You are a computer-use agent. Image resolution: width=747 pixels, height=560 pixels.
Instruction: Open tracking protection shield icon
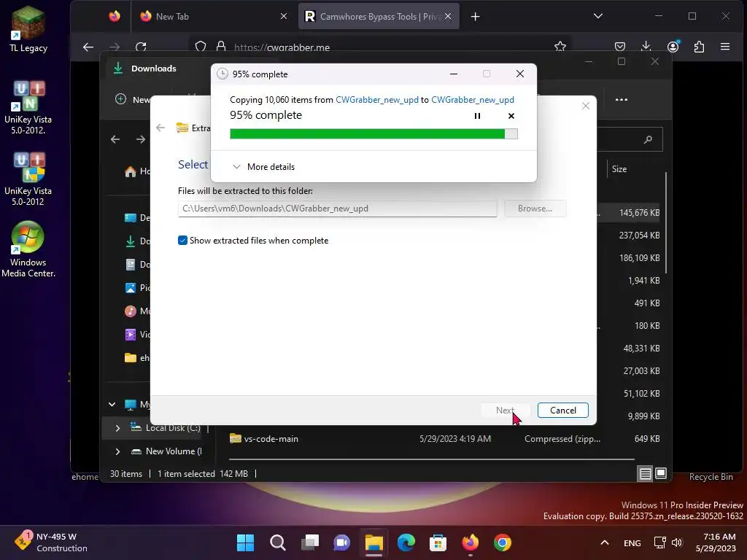201,47
